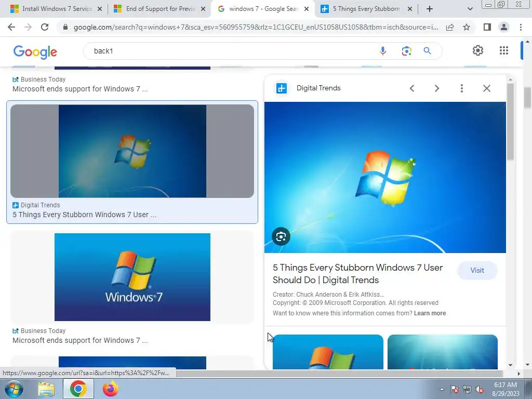Image resolution: width=532 pixels, height=399 pixels.
Task: Click the site padlock icon
Action: point(65,27)
